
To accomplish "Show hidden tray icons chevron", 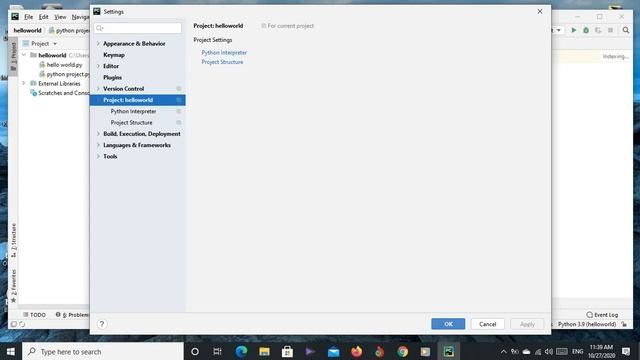I will click(504, 351).
